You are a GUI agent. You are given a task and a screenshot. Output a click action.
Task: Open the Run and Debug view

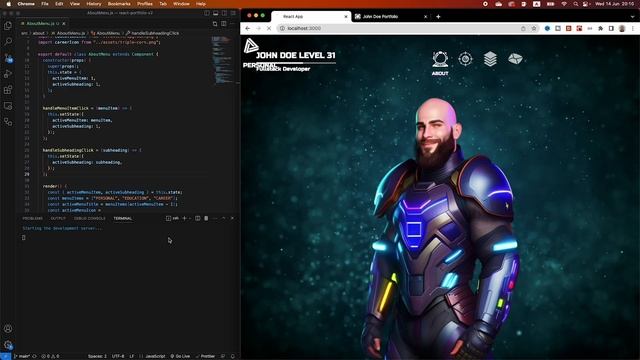(x=8, y=74)
